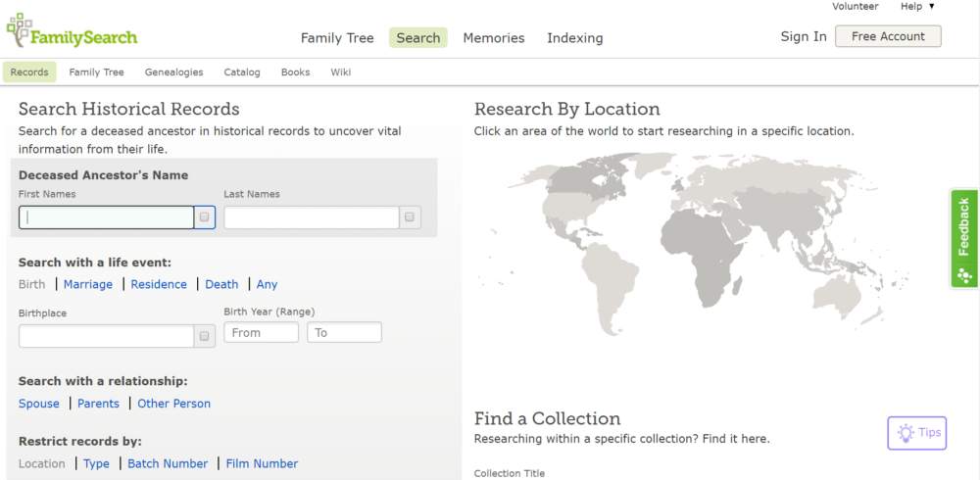Viewport: 980px width, 480px height.
Task: Click the Tips lightbulb icon
Action: point(905,433)
